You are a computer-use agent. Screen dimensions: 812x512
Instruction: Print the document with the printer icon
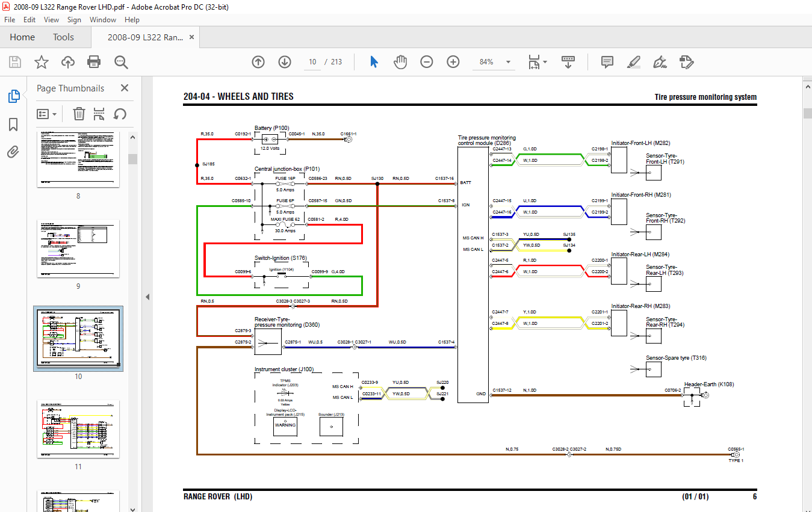point(94,62)
